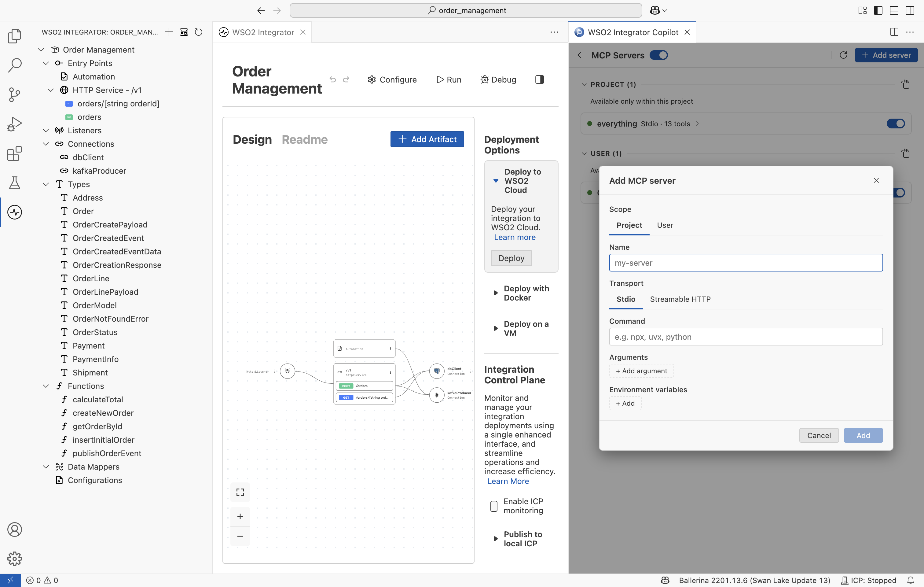924x587 pixels.
Task: Click the undo arrow near Order Management title
Action: (333, 79)
